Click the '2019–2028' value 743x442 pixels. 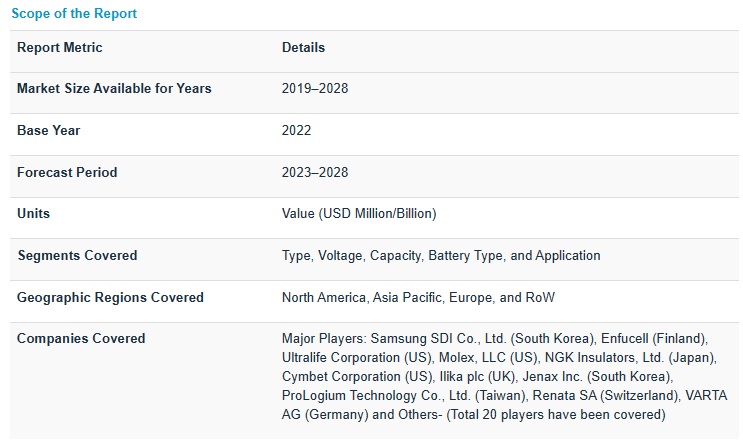(x=315, y=89)
